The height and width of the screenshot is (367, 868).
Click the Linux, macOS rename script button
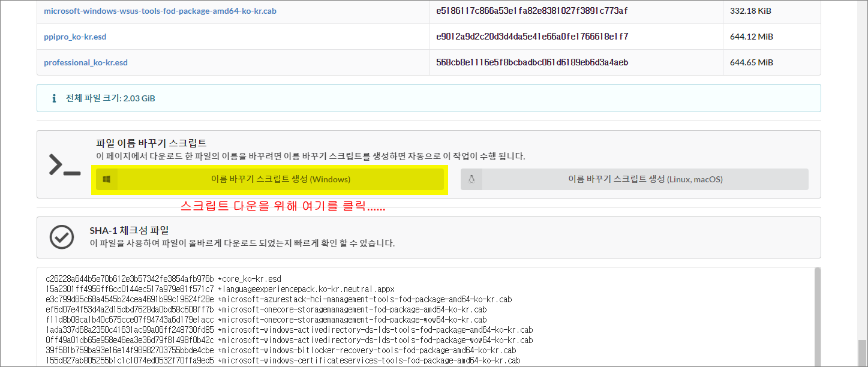click(635, 179)
